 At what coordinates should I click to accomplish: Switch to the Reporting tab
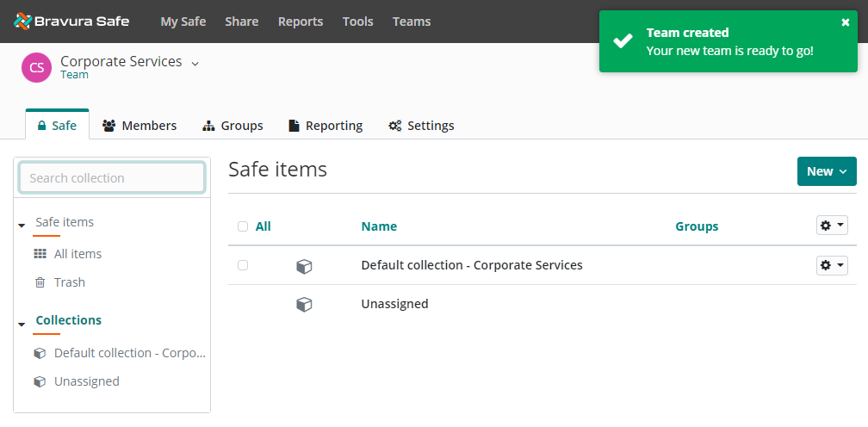pyautogui.click(x=325, y=126)
